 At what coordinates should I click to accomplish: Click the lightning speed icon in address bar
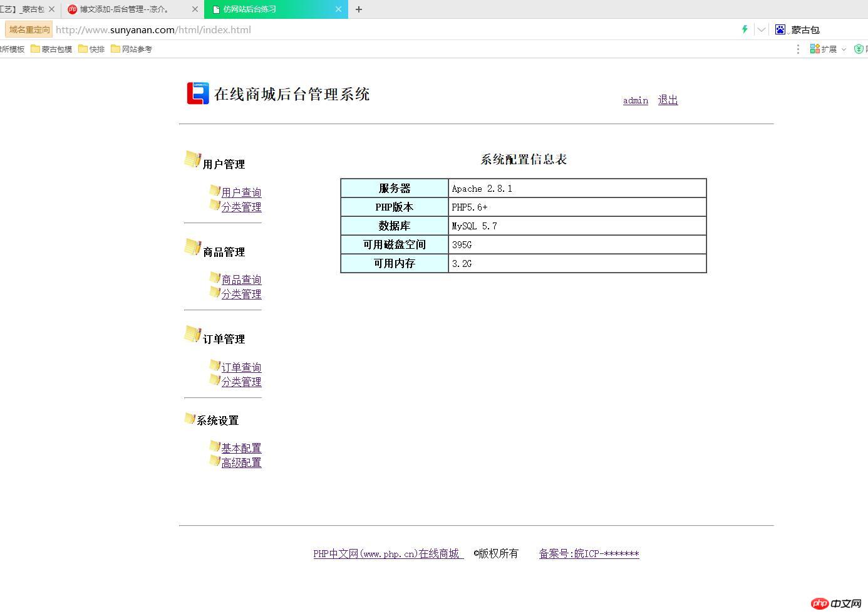coord(745,29)
